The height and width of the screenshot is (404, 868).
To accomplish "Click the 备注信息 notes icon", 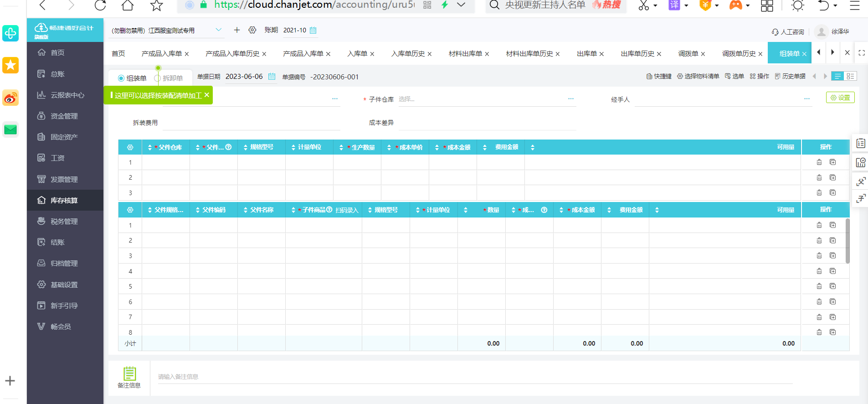I will 129,373.
